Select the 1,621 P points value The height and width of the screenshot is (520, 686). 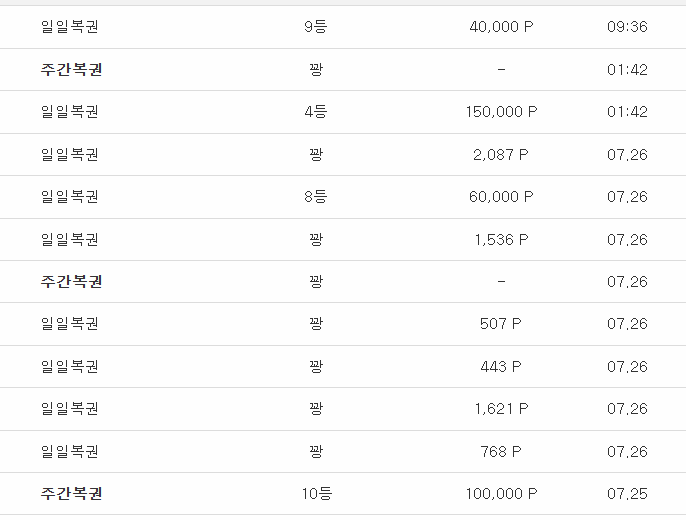(501, 408)
